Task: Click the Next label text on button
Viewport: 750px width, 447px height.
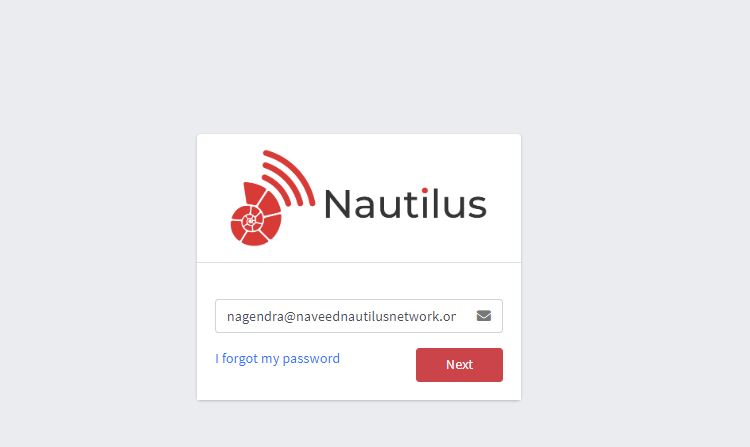Action: click(x=459, y=365)
